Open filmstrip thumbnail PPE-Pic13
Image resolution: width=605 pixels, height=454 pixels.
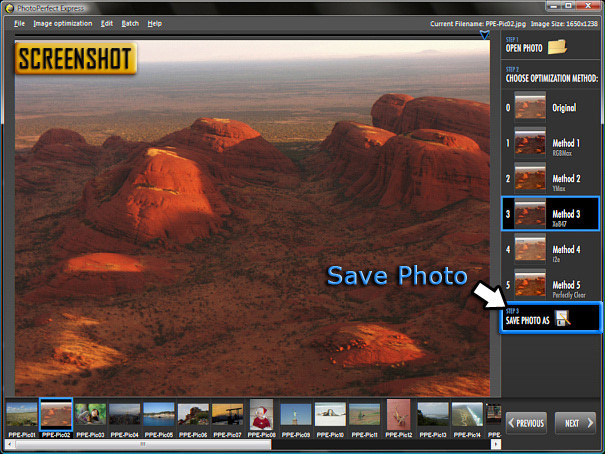coord(433,415)
